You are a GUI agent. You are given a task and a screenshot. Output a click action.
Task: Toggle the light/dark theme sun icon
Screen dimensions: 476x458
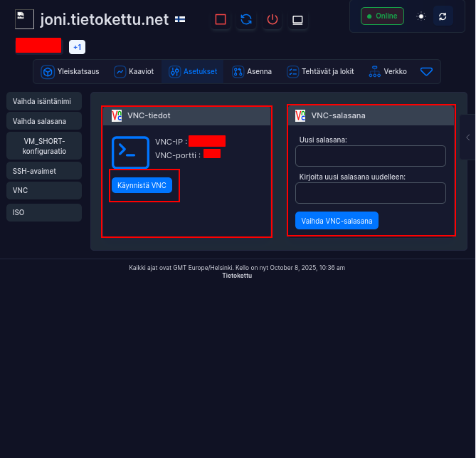coord(421,16)
